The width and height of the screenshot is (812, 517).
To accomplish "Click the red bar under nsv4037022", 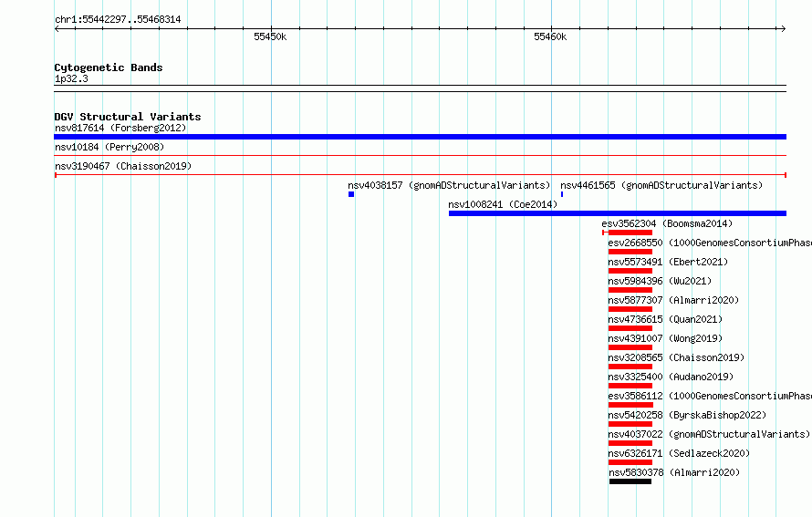I will point(630,443).
